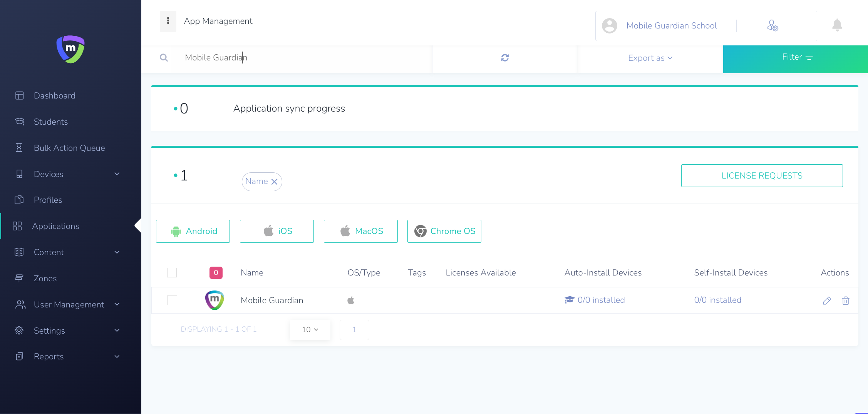This screenshot has width=868, height=414.
Task: Expand the User Management chevron
Action: (x=117, y=304)
